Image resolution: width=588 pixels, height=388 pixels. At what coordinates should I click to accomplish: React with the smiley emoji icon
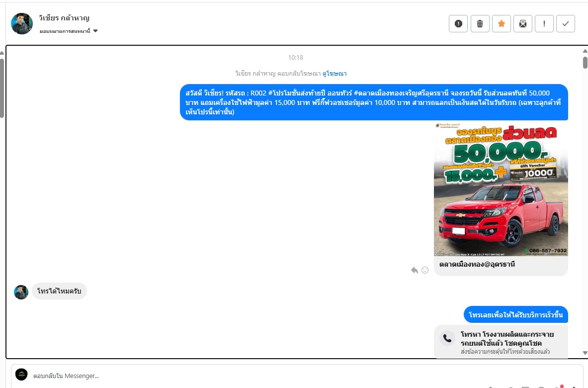[425, 270]
